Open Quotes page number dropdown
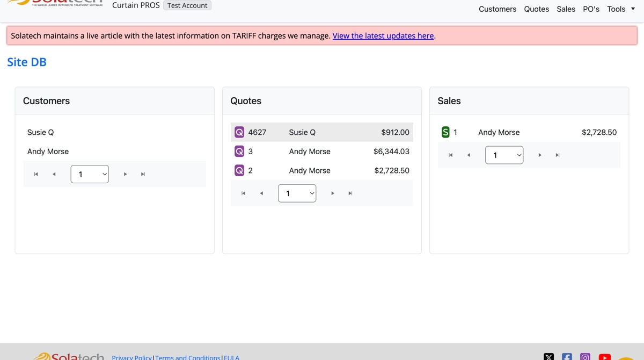Screen dimensions: 644x360 click(297, 193)
